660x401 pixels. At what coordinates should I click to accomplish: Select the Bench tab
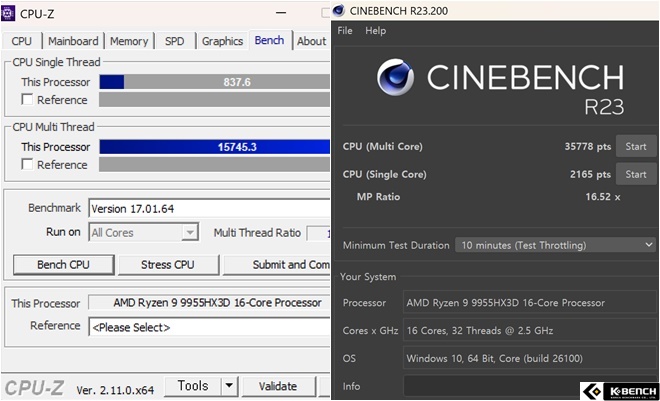pos(269,40)
